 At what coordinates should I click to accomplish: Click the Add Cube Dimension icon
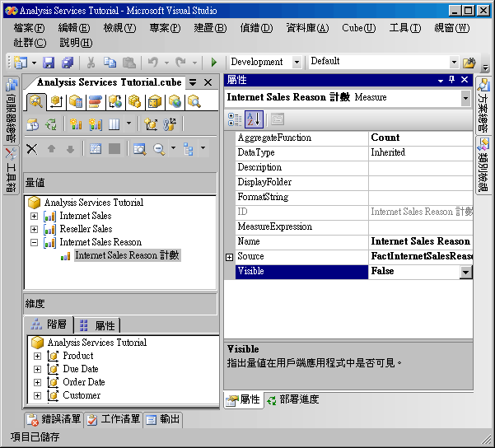[x=151, y=124]
